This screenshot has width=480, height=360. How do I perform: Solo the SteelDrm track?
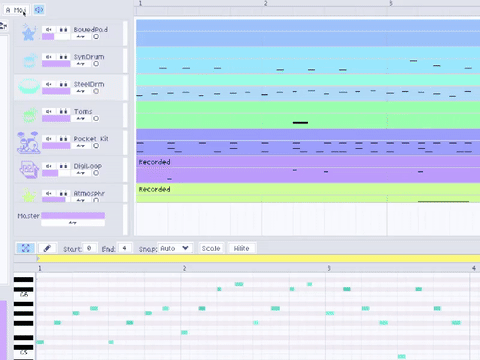[x=63, y=84]
